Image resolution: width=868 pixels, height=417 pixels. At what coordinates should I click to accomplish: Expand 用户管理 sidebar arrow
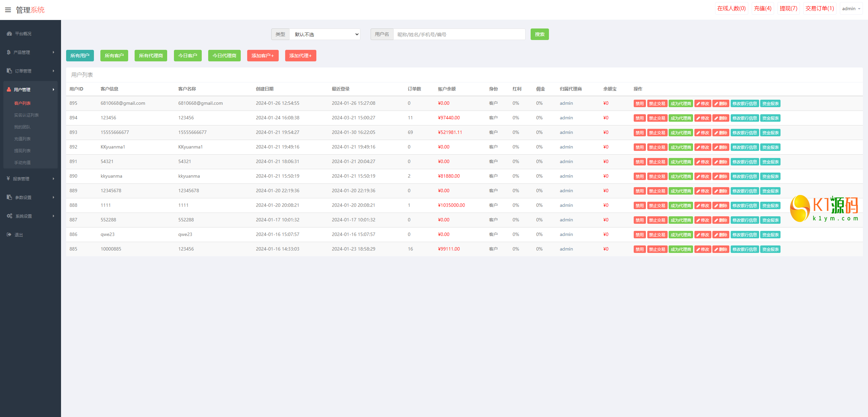tap(53, 90)
